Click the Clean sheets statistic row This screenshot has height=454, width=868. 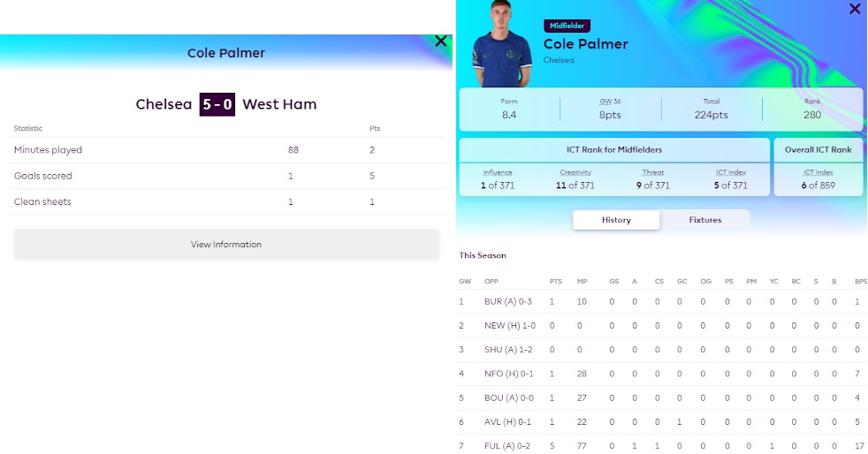226,202
